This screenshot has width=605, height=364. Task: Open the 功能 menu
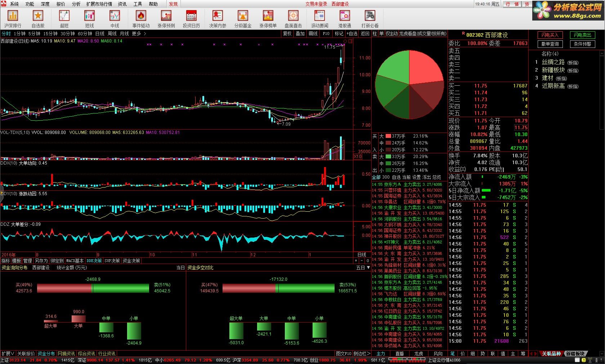point(30,4)
